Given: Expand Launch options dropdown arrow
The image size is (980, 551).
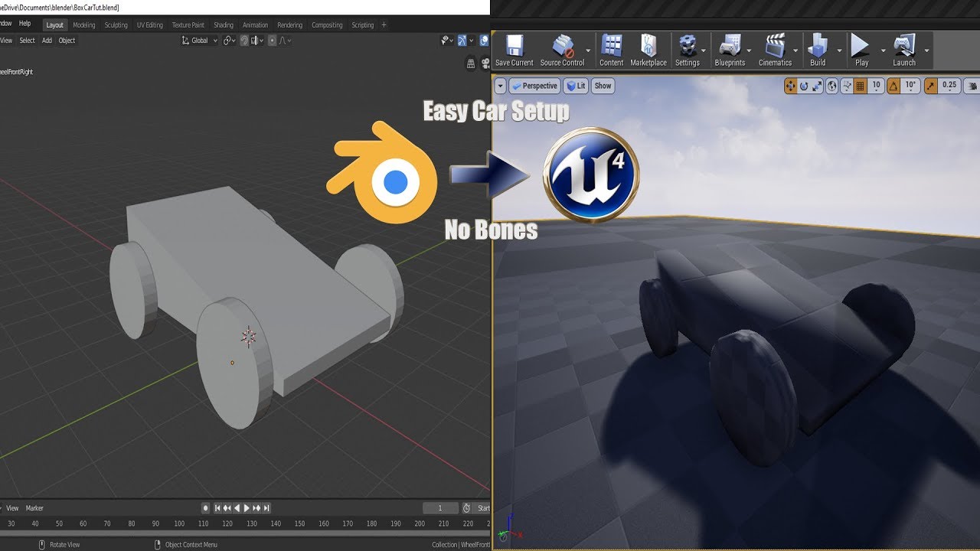Looking at the screenshot, I should 926,51.
